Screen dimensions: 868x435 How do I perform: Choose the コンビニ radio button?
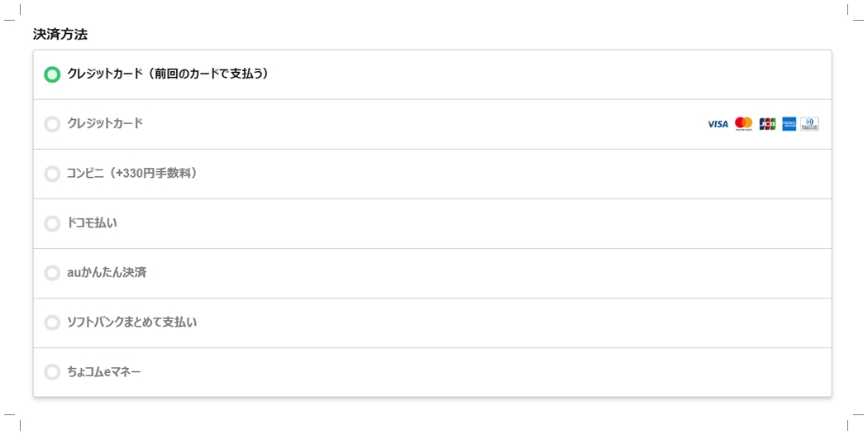(x=52, y=174)
